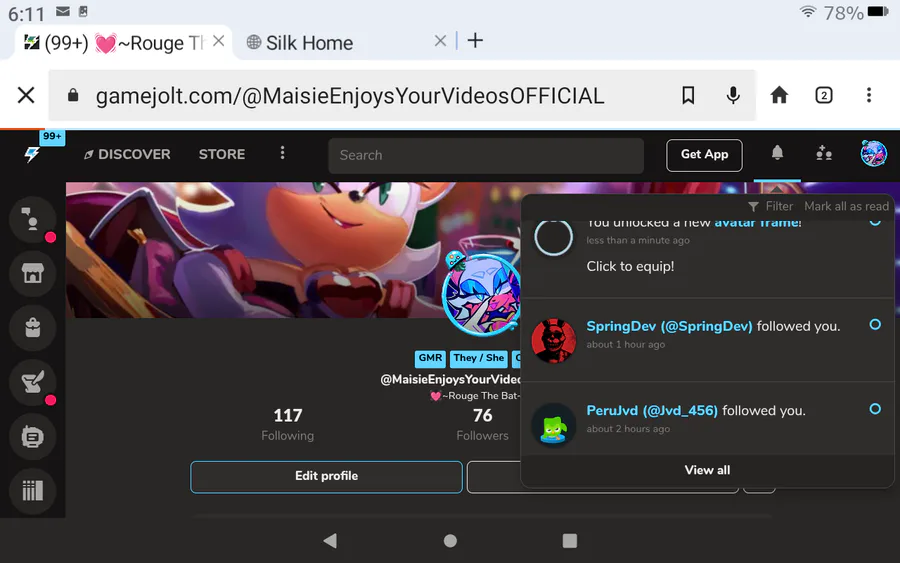Open the quests sidebar icon
The height and width of the screenshot is (563, 900).
tap(33, 382)
